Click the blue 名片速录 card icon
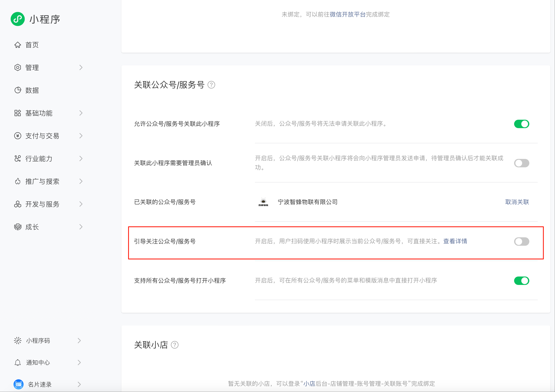This screenshot has height=392, width=555. click(x=18, y=384)
